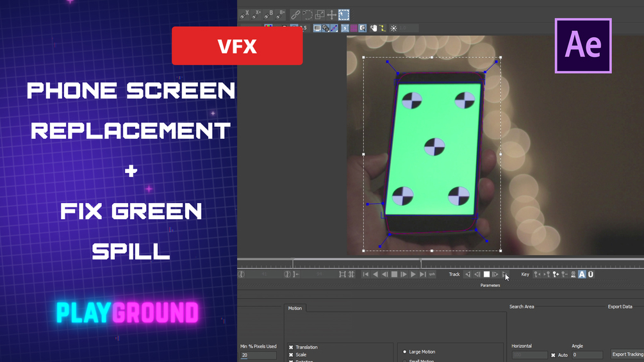Stop playback with the square stop button
The width and height of the screenshot is (644, 362).
pyautogui.click(x=394, y=274)
